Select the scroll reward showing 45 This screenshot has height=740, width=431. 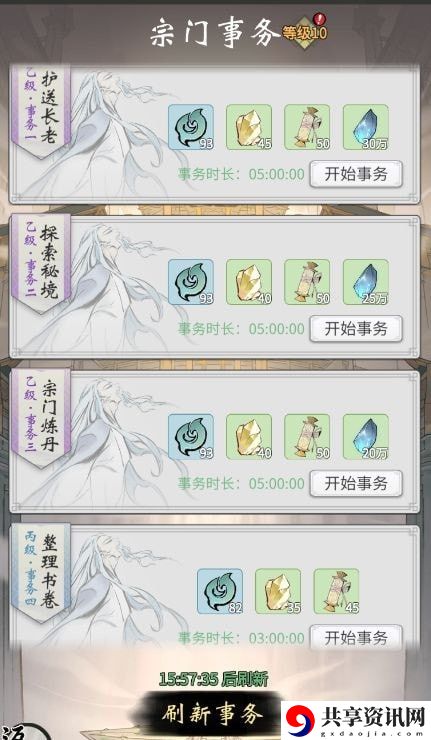(x=337, y=591)
